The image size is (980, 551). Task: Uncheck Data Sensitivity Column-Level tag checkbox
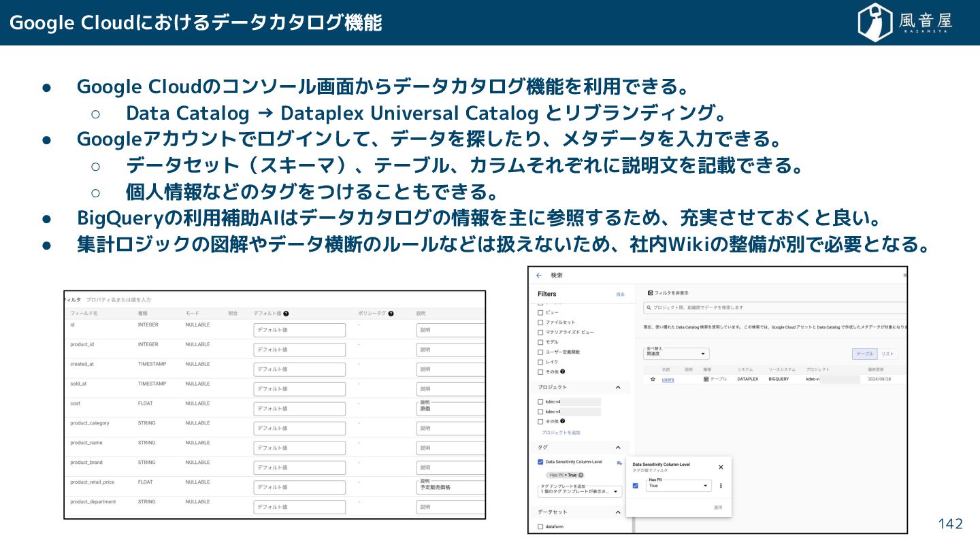click(x=540, y=462)
